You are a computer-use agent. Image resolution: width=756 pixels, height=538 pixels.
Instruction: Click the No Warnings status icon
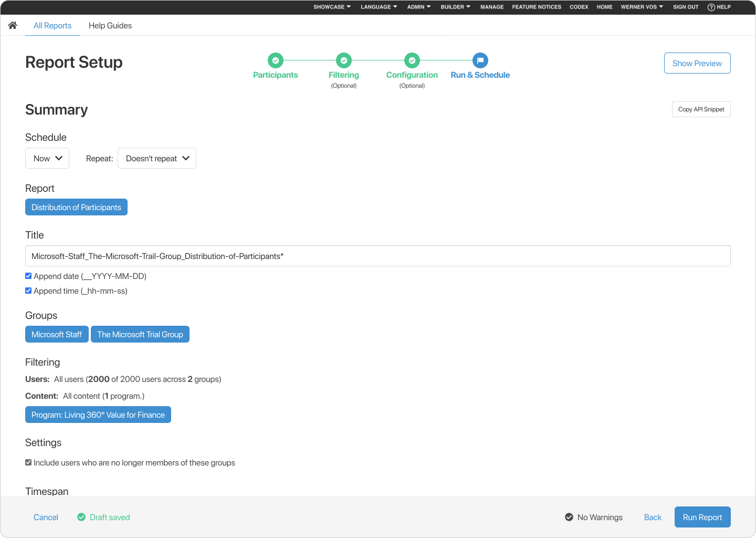point(569,517)
